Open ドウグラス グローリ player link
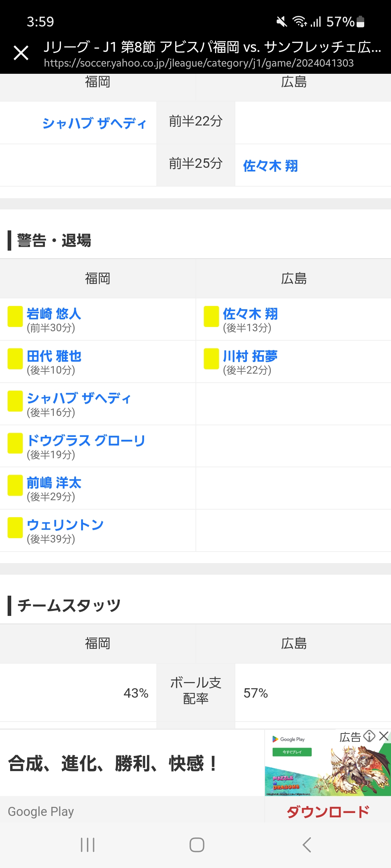The width and height of the screenshot is (391, 868). [x=86, y=440]
